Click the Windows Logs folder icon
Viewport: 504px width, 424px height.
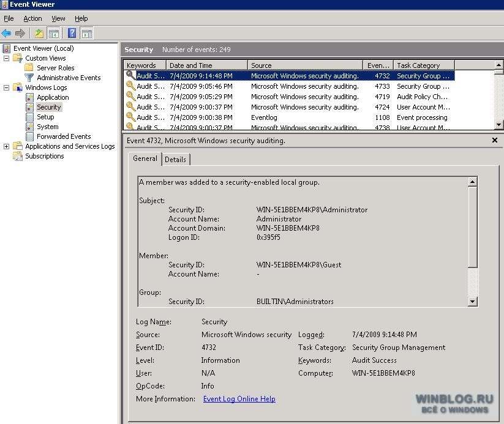(18, 87)
